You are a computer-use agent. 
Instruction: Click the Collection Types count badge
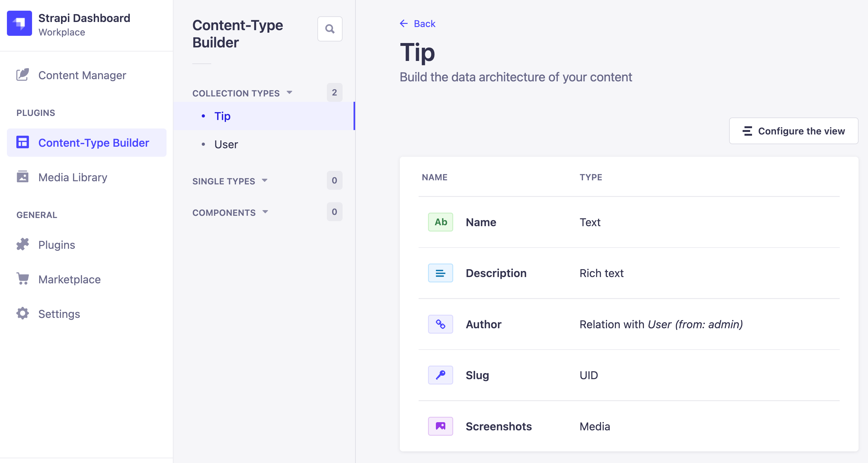(334, 93)
